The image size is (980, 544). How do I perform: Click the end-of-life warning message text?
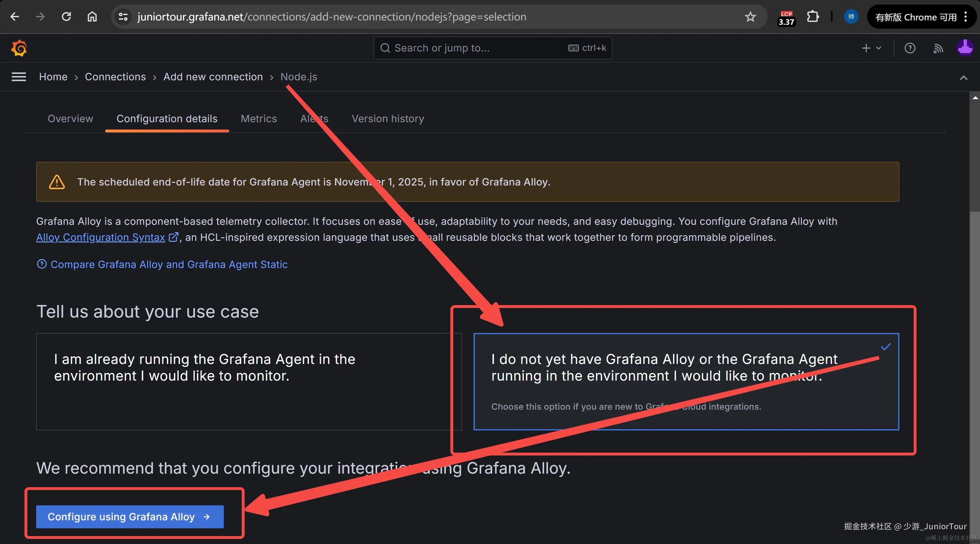point(314,182)
